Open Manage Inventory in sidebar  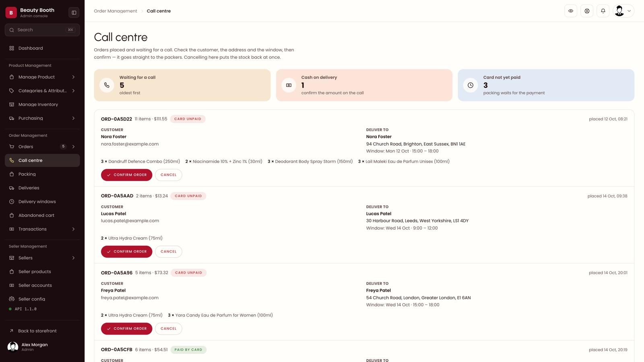(42, 105)
